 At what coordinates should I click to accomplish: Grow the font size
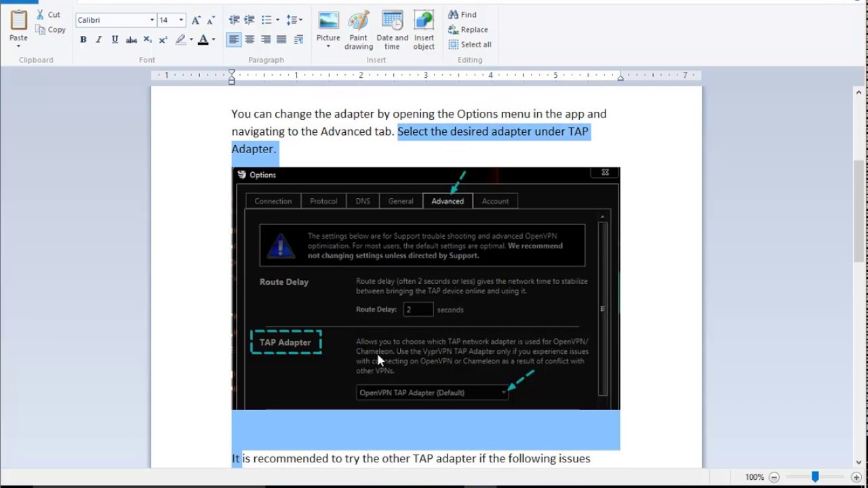pos(195,20)
